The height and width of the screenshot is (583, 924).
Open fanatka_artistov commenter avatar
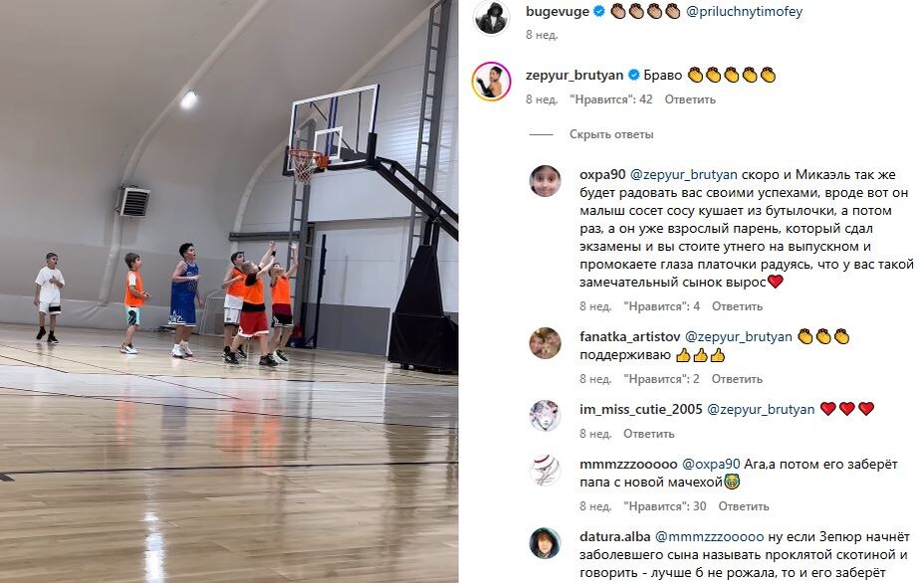point(545,342)
